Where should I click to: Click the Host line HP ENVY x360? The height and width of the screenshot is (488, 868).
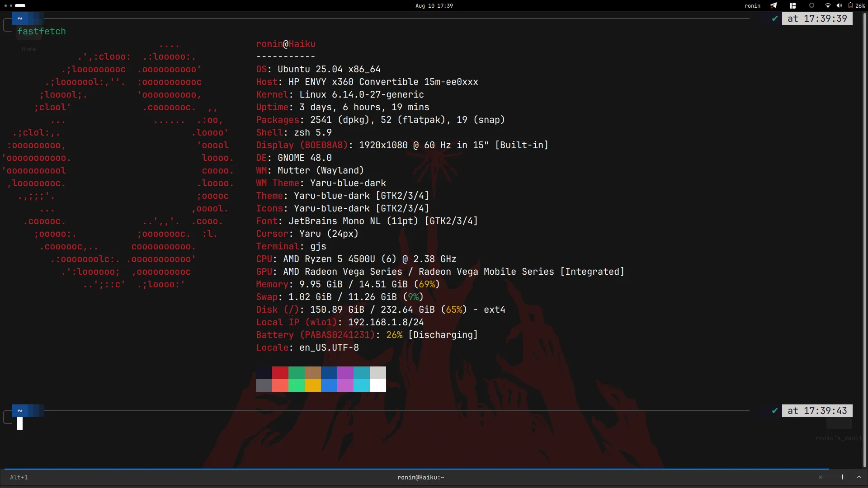367,82
